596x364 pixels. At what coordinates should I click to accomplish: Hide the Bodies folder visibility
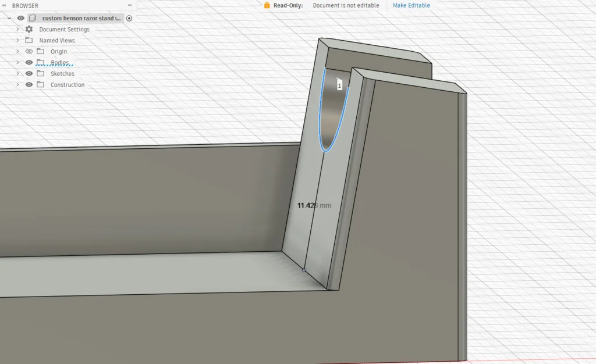point(29,62)
